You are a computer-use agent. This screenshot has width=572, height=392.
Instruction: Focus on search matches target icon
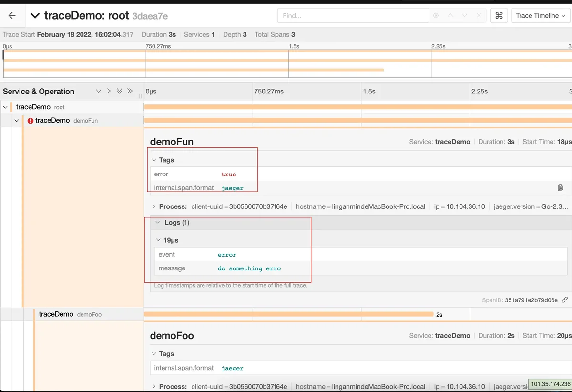[x=436, y=16]
